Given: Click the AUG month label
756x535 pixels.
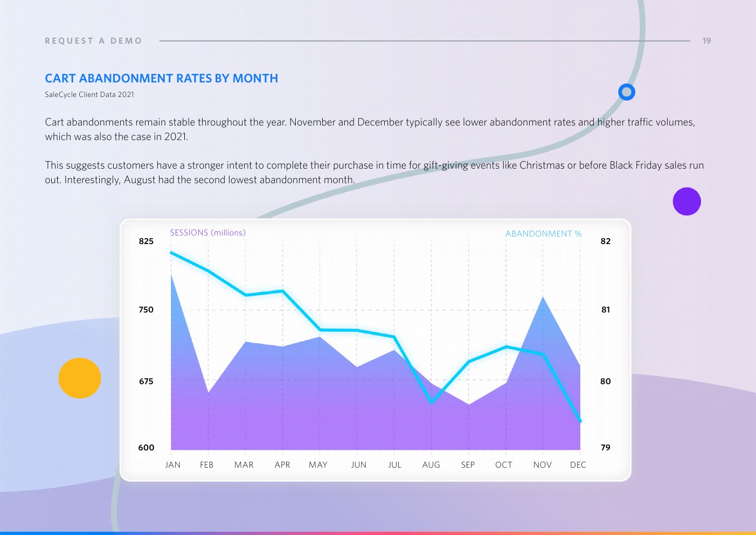Looking at the screenshot, I should [x=431, y=465].
